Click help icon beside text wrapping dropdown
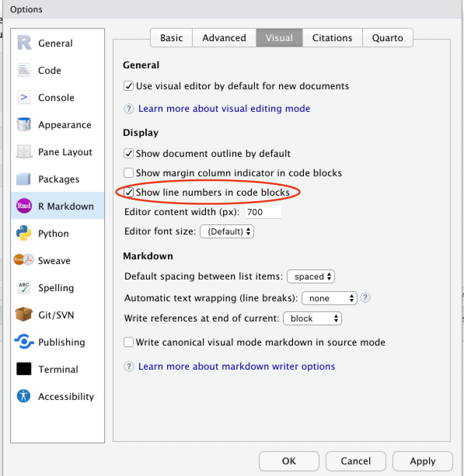This screenshot has width=464, height=476. click(x=365, y=298)
